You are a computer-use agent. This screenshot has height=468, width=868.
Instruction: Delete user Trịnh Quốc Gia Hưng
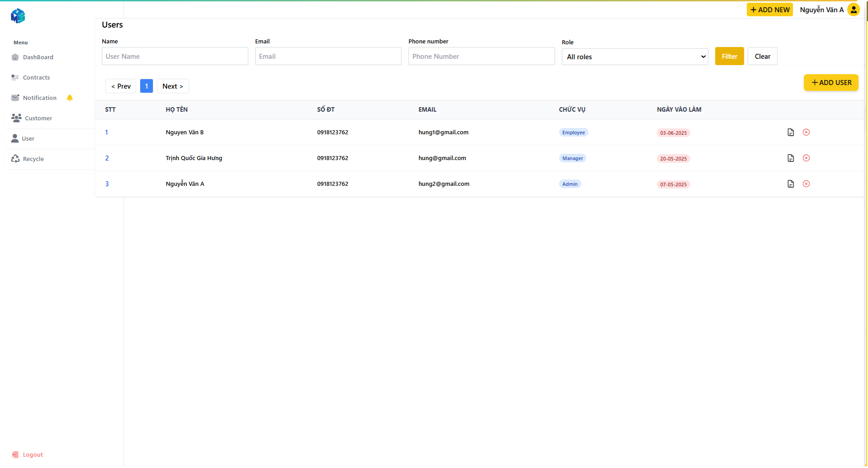click(806, 158)
